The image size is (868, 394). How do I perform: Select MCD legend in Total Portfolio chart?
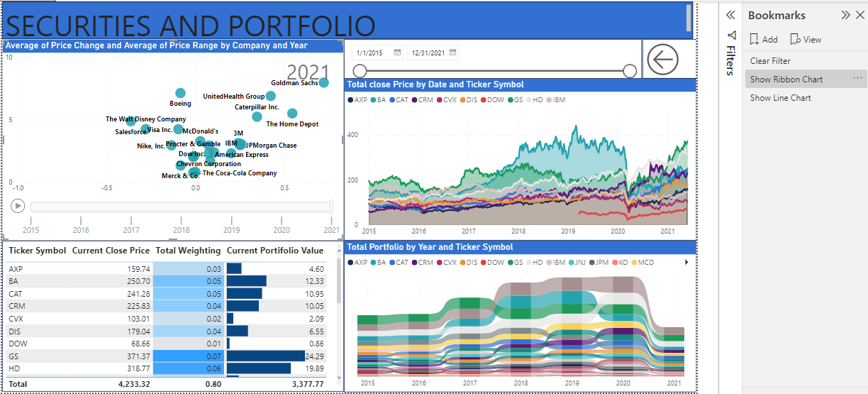pos(642,263)
